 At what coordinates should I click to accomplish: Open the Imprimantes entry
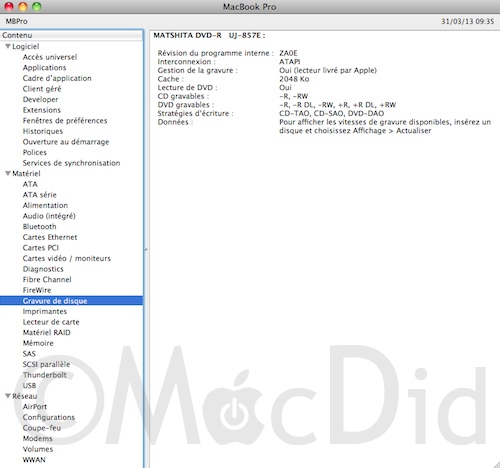[x=45, y=311]
